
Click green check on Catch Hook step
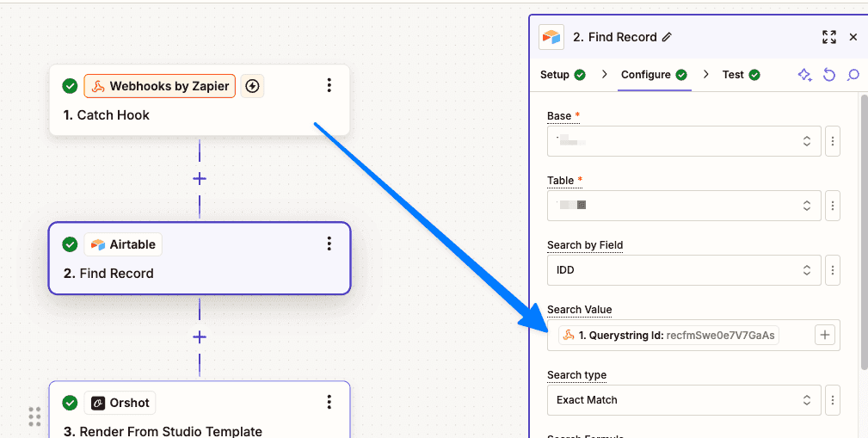pyautogui.click(x=70, y=86)
